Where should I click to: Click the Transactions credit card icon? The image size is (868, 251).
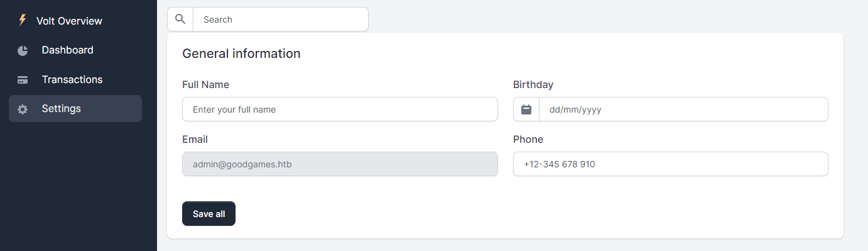pyautogui.click(x=23, y=80)
